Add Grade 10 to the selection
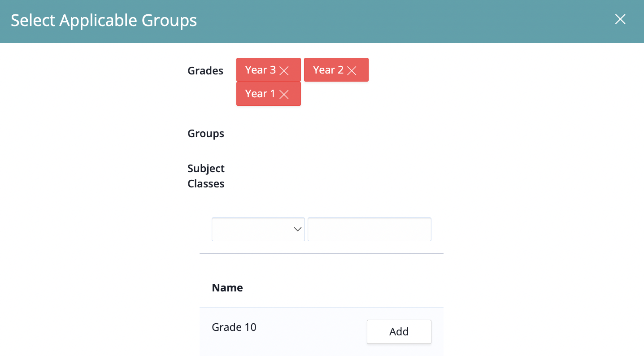This screenshot has width=644, height=356. coord(399,332)
